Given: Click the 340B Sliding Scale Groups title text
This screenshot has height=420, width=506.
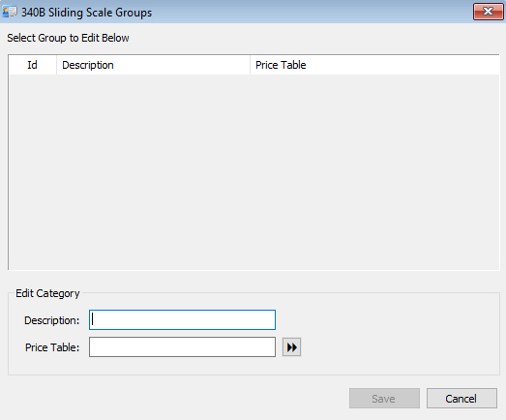Looking at the screenshot, I should (x=86, y=13).
